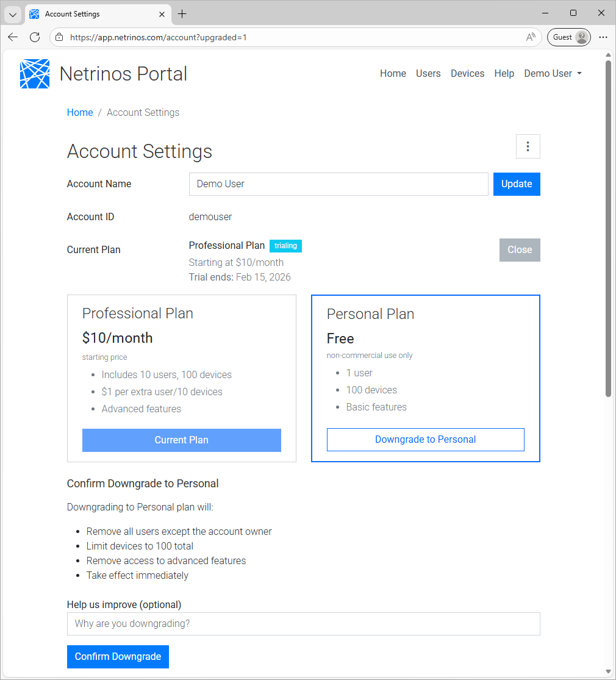Click the Home breadcrumb link

[80, 112]
